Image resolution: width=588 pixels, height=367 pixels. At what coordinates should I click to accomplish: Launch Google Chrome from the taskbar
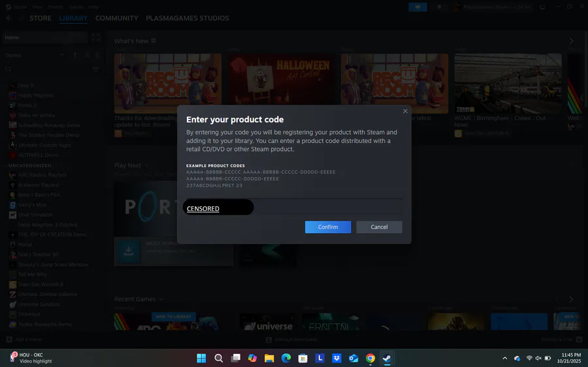click(370, 358)
